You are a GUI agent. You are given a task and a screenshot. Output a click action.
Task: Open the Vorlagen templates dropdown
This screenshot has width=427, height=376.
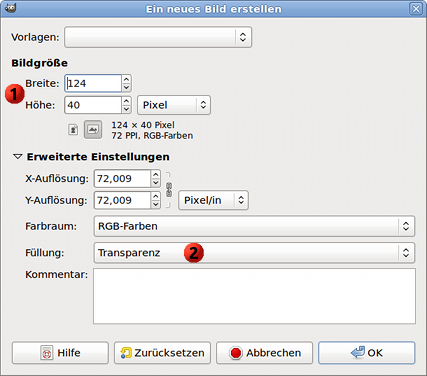[x=158, y=37]
